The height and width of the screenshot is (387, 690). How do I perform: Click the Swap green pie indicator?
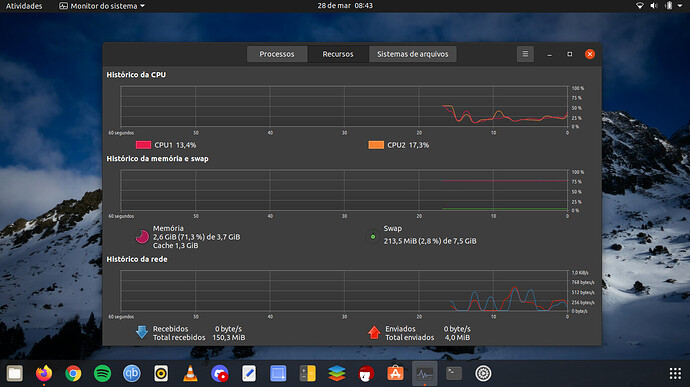pyautogui.click(x=373, y=236)
